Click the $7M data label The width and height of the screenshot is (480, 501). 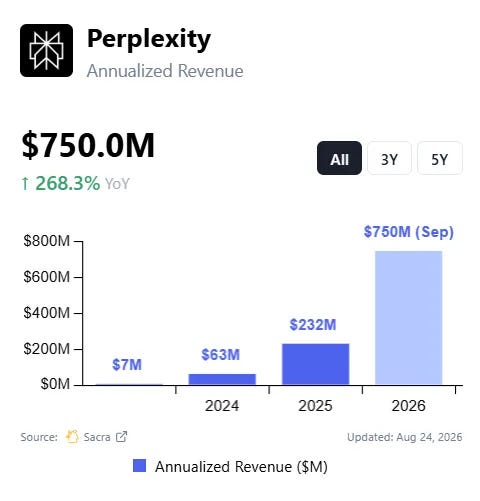pyautogui.click(x=127, y=365)
